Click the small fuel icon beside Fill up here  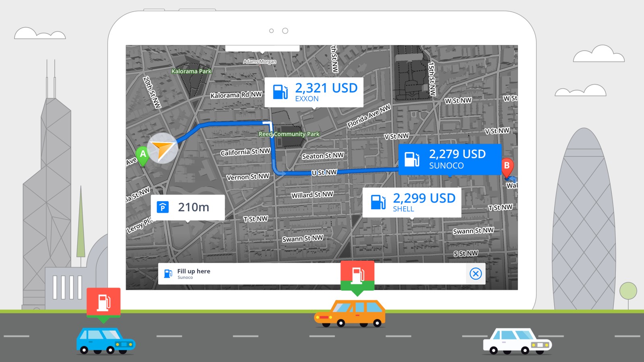point(168,274)
